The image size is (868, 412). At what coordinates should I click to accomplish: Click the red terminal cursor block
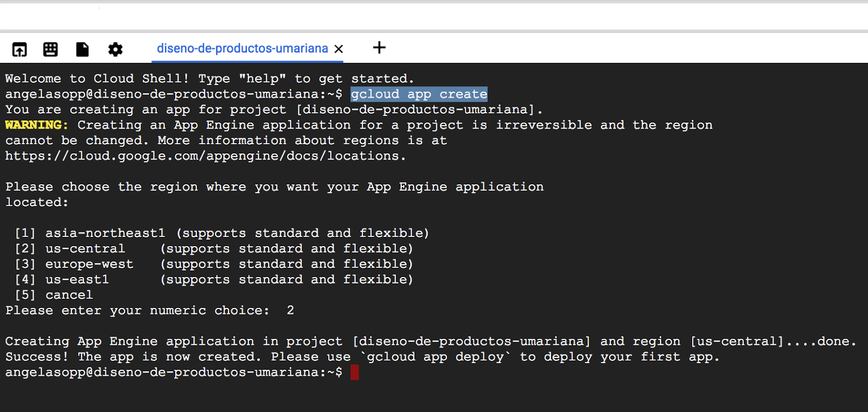coord(354,372)
